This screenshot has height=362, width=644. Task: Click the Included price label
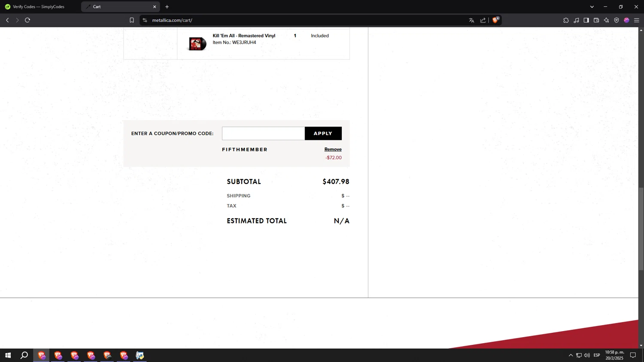pyautogui.click(x=320, y=36)
